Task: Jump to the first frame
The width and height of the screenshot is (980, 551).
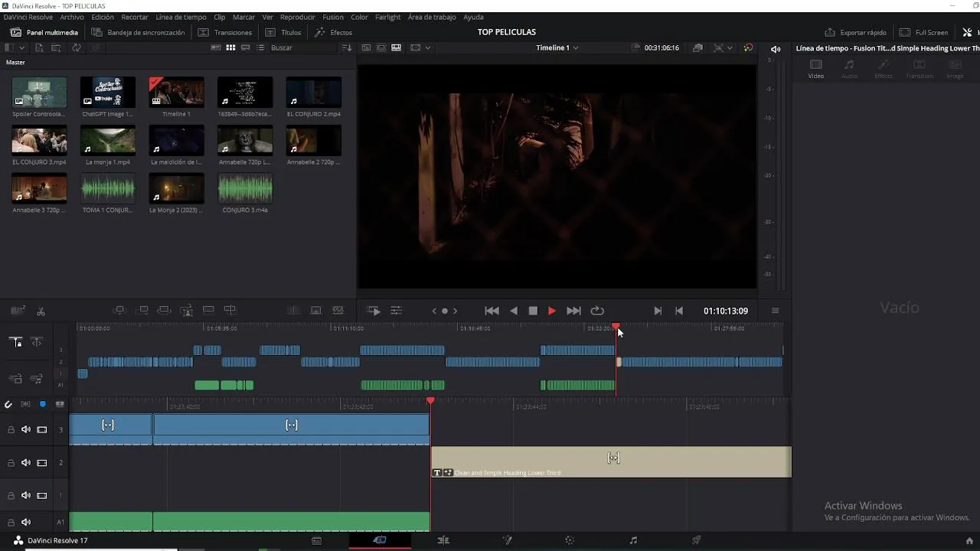Action: click(x=492, y=311)
